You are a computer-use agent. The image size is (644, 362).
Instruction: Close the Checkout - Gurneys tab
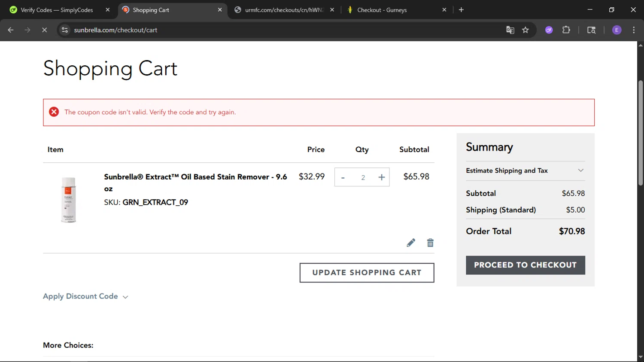[444, 10]
